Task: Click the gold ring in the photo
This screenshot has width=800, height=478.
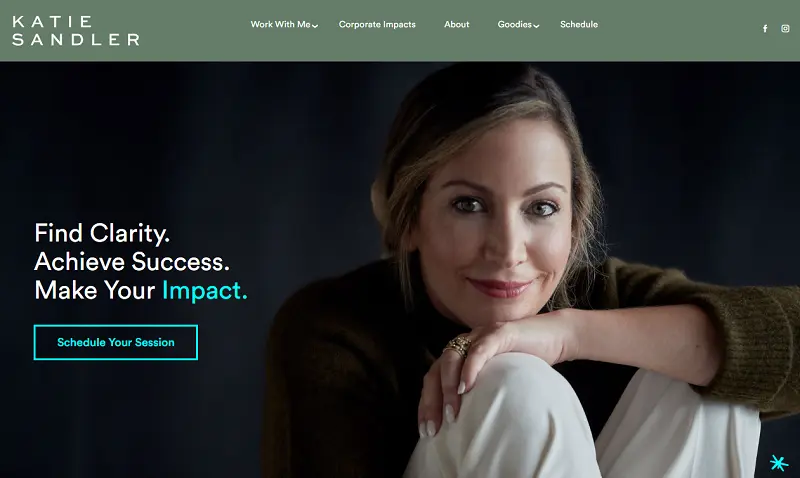Action: [458, 345]
